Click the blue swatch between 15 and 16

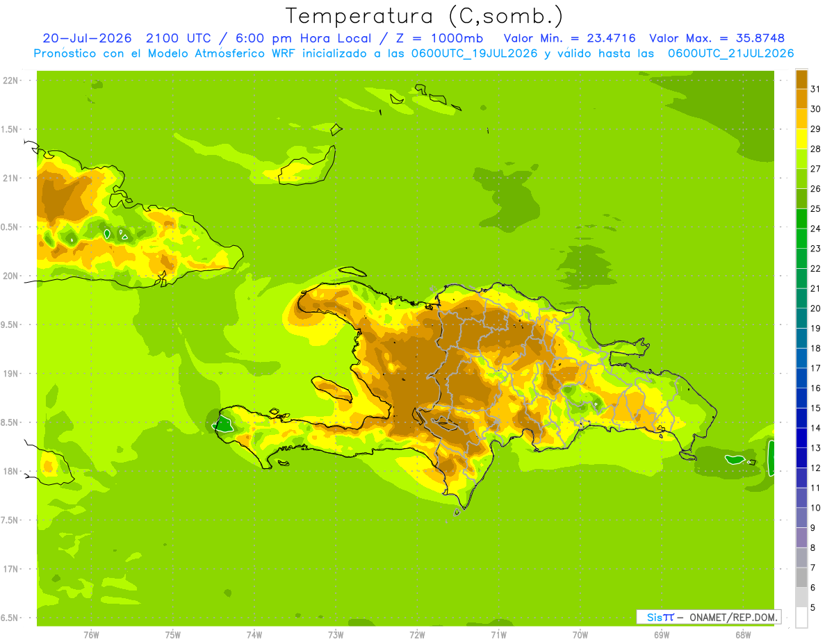point(802,398)
